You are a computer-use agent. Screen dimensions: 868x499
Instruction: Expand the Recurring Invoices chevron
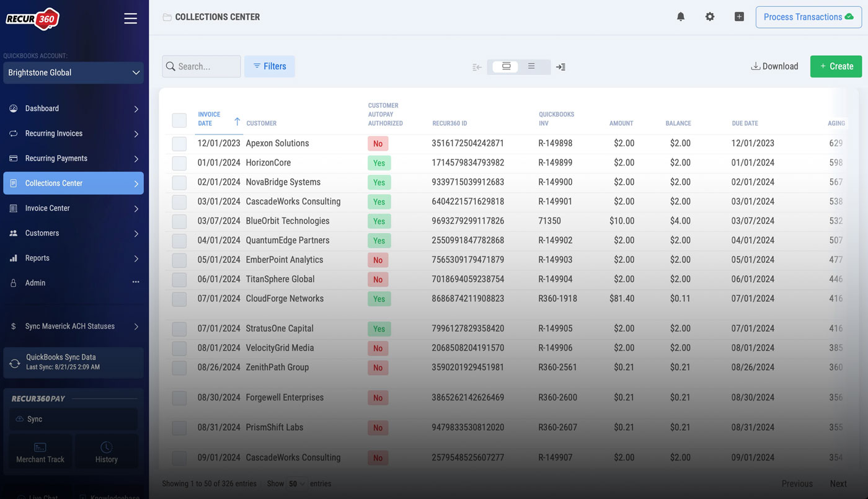tap(136, 134)
